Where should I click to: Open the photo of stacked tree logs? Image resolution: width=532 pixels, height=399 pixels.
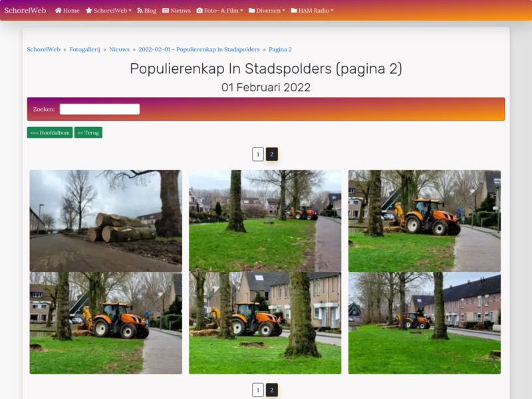(x=106, y=221)
